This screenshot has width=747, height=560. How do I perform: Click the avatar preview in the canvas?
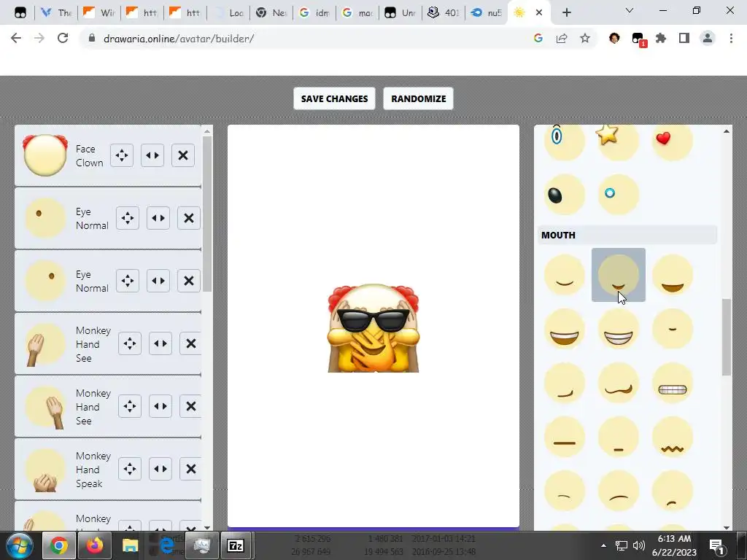click(373, 328)
